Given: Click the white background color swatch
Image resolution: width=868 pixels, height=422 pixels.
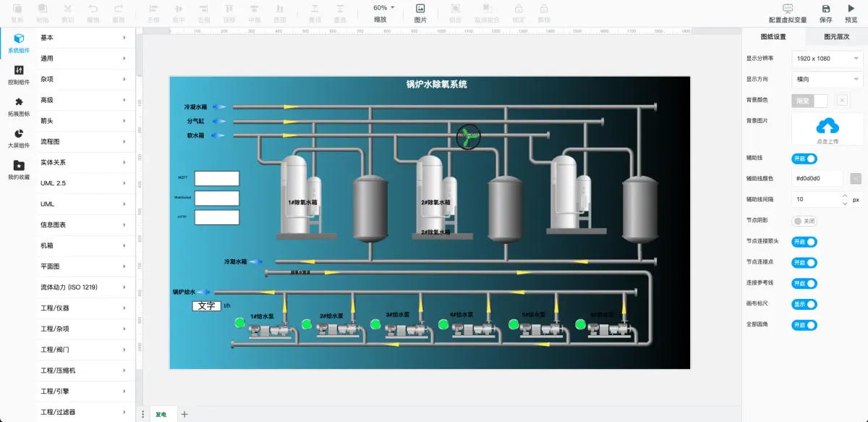Looking at the screenshot, I should click(821, 101).
